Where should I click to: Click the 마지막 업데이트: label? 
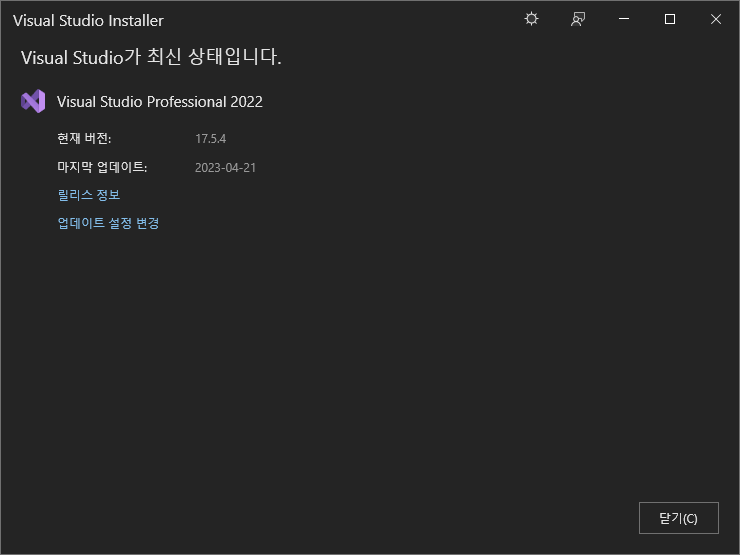pos(102,167)
